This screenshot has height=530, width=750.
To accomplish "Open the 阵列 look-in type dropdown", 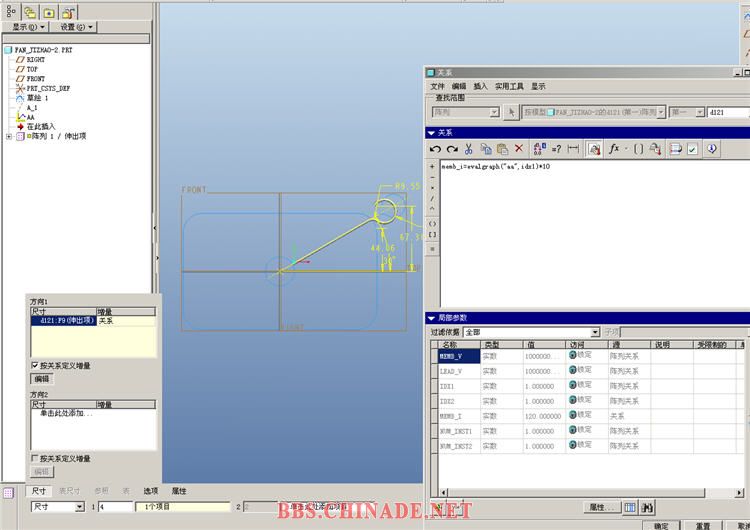I will point(494,112).
